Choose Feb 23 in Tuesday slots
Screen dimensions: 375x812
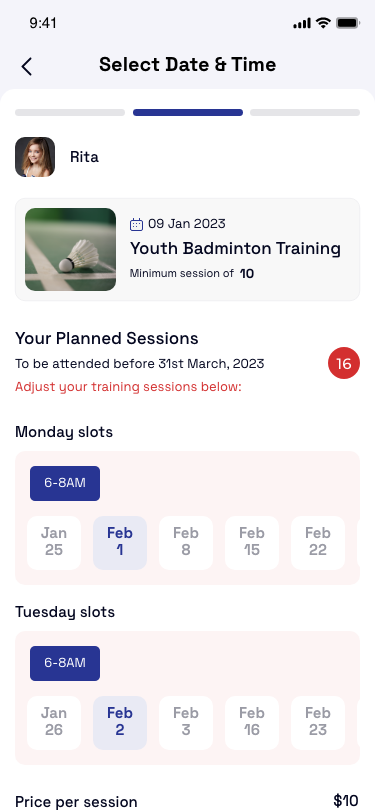pyautogui.click(x=318, y=722)
